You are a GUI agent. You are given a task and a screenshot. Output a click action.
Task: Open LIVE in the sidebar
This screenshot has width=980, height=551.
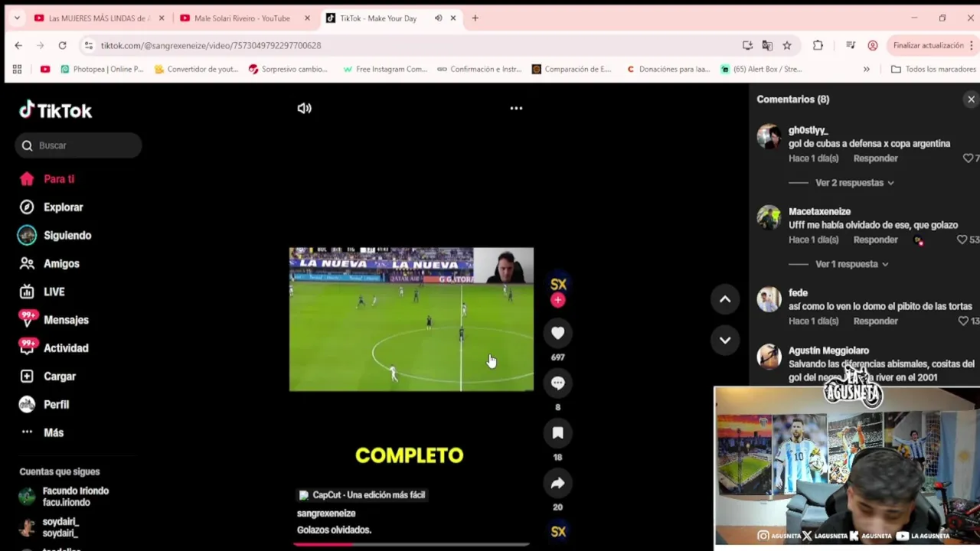point(54,292)
